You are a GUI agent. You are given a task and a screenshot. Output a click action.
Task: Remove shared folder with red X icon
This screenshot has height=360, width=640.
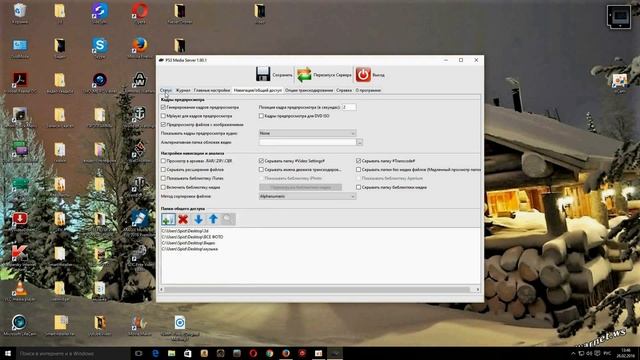click(x=183, y=219)
